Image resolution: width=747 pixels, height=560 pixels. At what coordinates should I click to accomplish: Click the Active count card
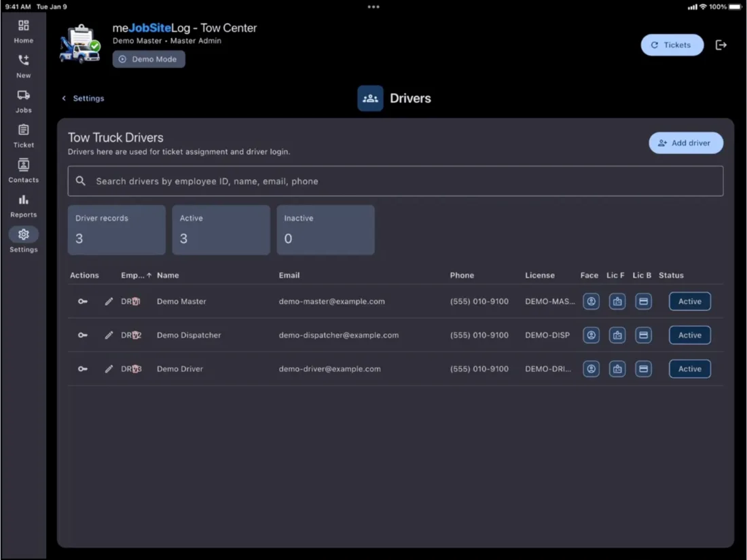221,230
